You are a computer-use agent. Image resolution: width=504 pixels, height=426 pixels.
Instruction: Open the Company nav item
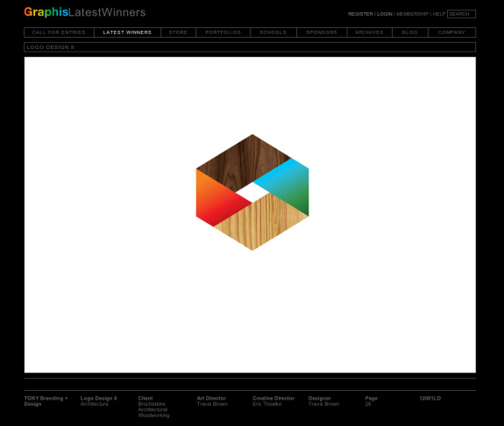[x=451, y=32]
